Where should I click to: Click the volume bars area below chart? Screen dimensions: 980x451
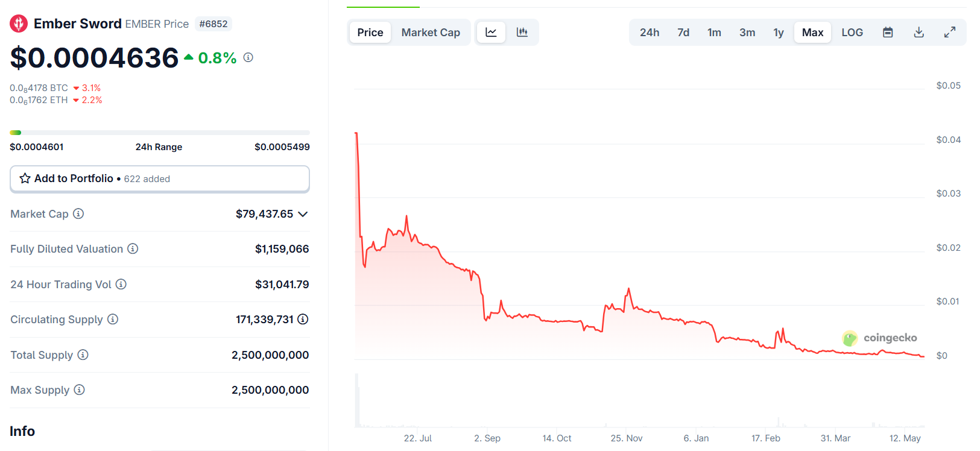(639, 401)
